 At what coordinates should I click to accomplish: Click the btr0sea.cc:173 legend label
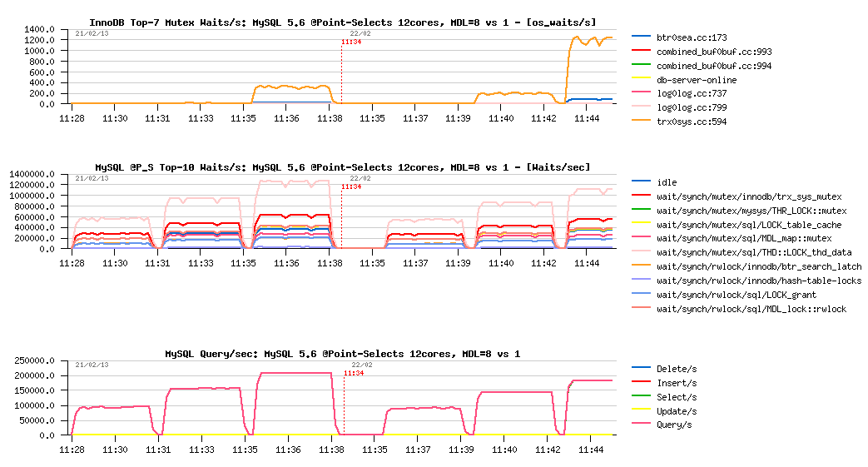pos(692,37)
